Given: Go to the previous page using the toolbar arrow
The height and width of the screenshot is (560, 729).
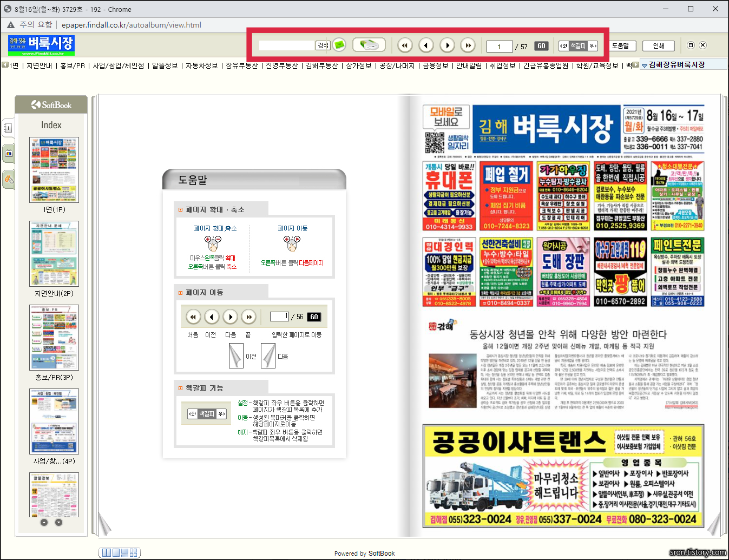Looking at the screenshot, I should tap(426, 45).
